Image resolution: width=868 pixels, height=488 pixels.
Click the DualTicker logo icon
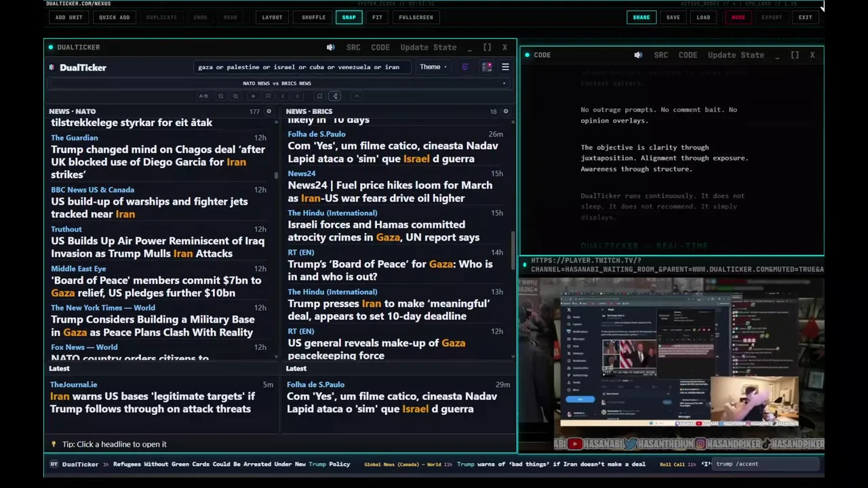click(x=52, y=67)
